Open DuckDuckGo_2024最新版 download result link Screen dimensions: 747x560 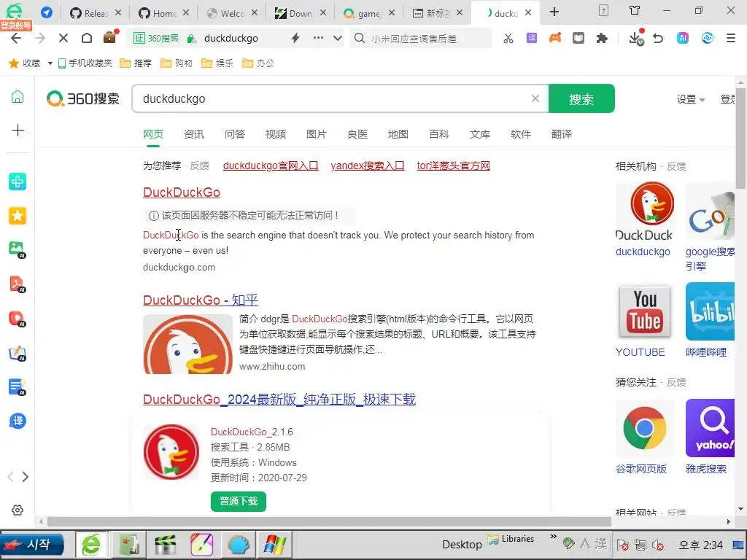[x=279, y=400]
